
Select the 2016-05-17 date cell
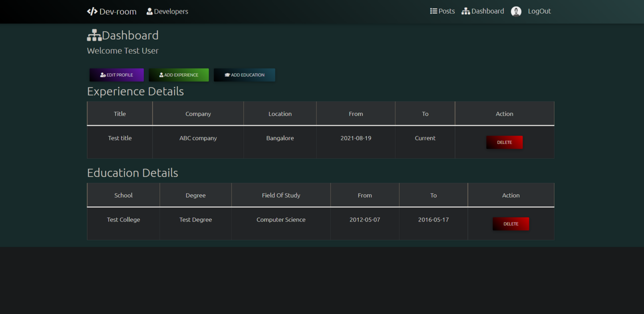pos(434,224)
